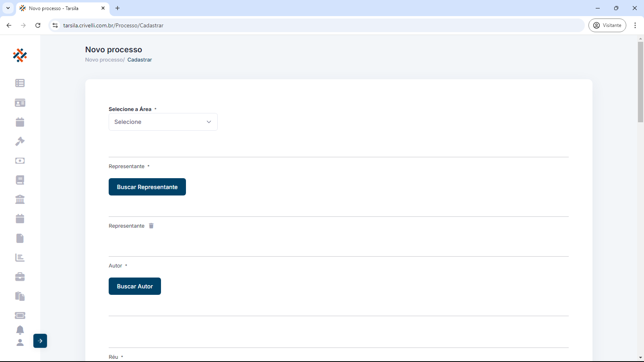Click the gavel icon in sidebar
This screenshot has width=644, height=362.
pos(20,142)
